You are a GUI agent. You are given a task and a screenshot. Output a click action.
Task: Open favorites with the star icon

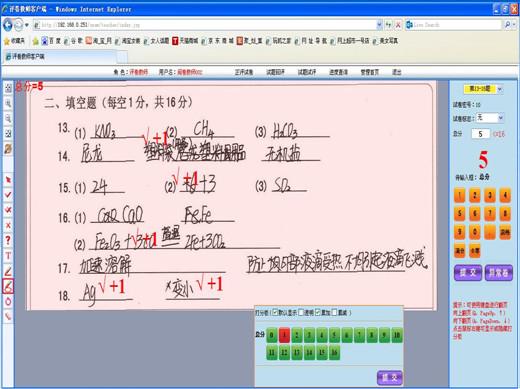pyautogui.click(x=7, y=41)
